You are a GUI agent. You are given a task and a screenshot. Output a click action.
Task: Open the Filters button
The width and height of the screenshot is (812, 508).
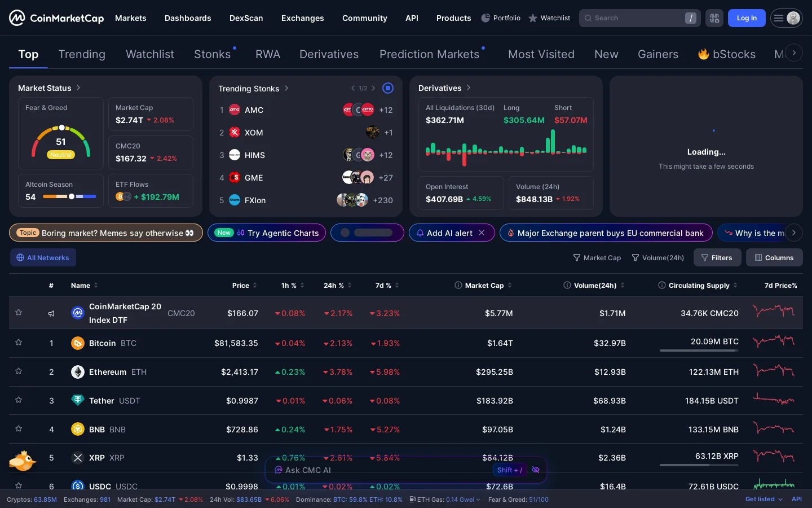pyautogui.click(x=716, y=258)
